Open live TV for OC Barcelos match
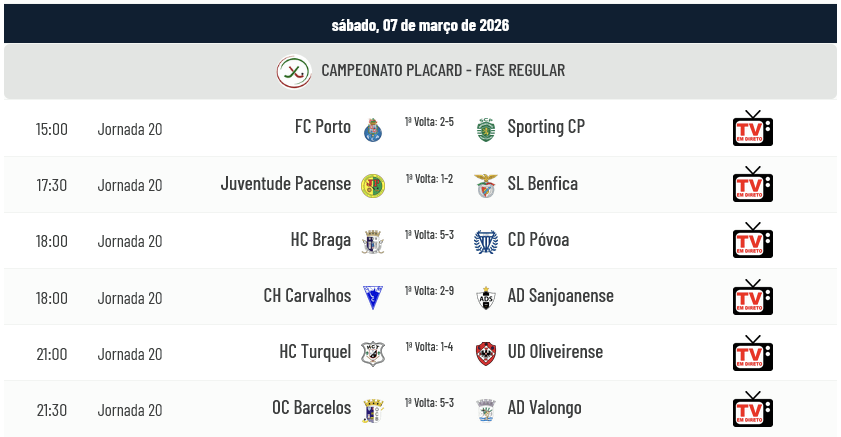 tap(752, 409)
